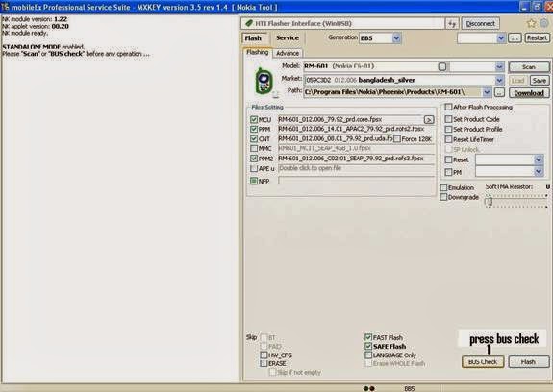Click the Restart button

(537, 38)
